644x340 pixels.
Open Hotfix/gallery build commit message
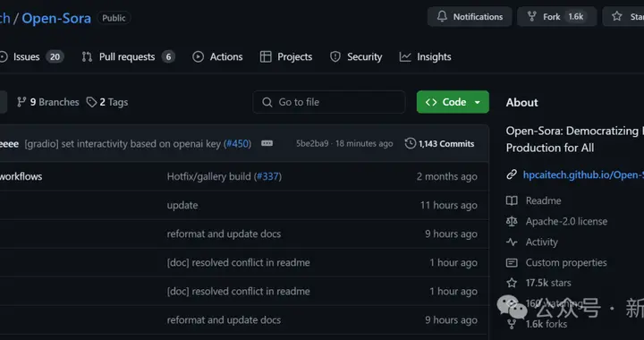[208, 176]
